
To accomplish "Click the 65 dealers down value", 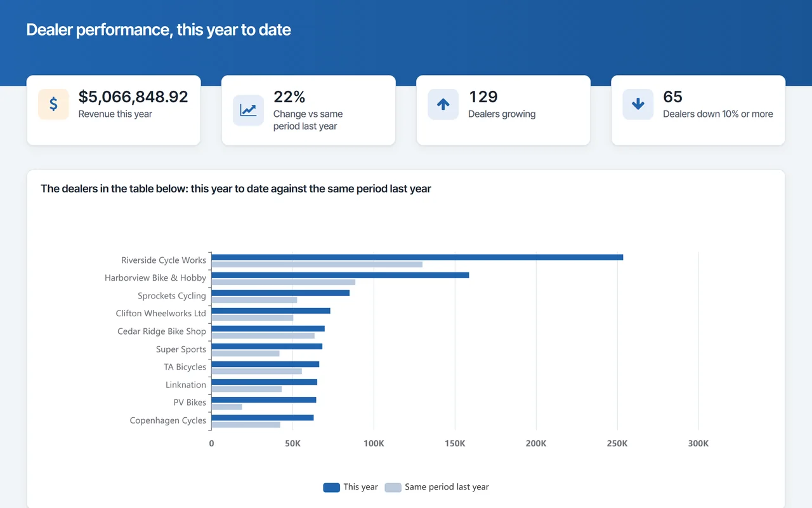I will [672, 97].
